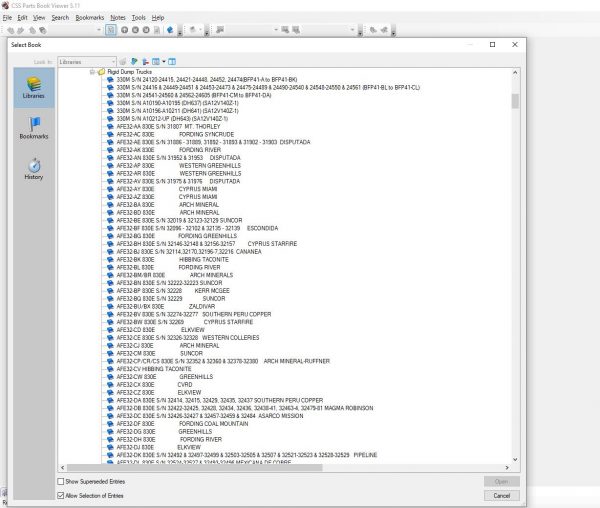Select AFE32-CE 830E WESTERN COLLERIES
This screenshot has height=508, width=600.
(188, 338)
